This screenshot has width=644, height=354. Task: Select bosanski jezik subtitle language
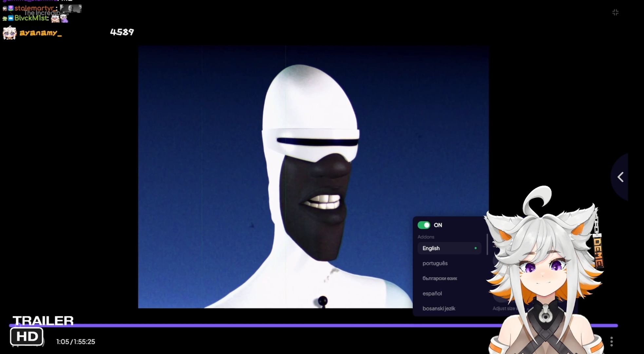coord(449,308)
